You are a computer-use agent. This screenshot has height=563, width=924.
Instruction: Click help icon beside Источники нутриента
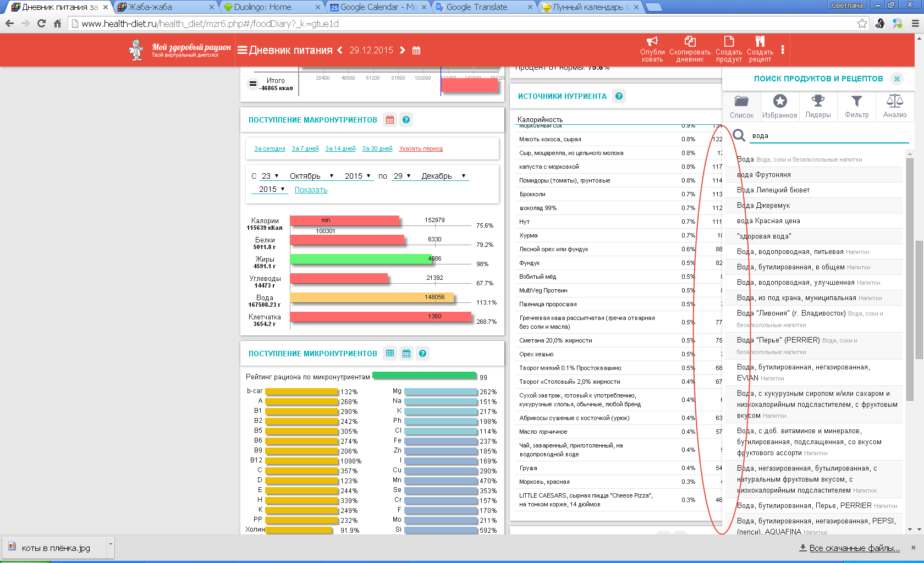[x=619, y=96]
